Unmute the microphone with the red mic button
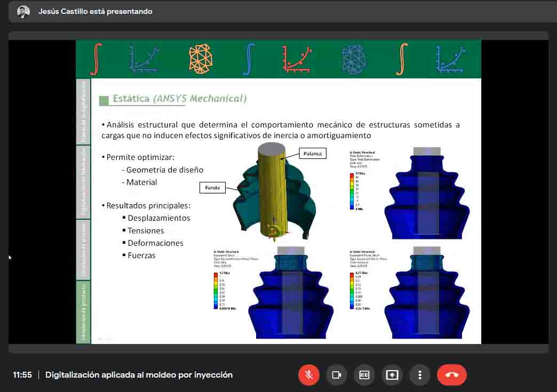Viewport: 557px width, 392px height. point(309,374)
